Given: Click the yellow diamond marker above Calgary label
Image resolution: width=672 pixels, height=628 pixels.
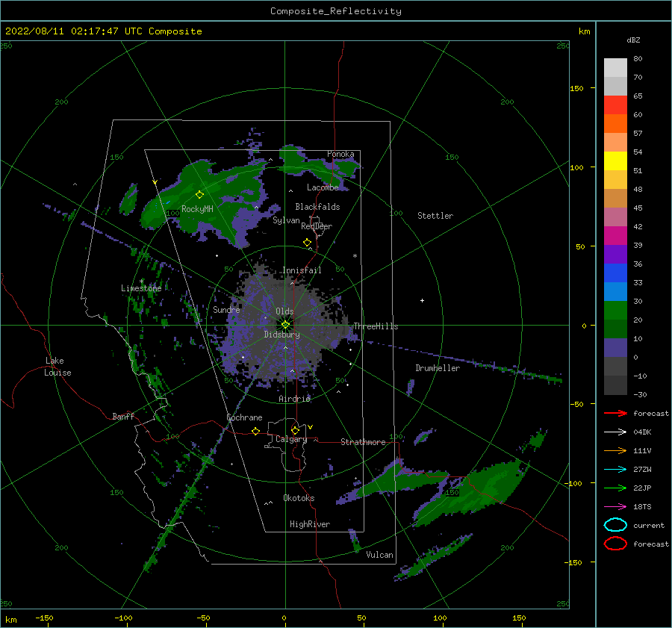Looking at the screenshot, I should (295, 430).
